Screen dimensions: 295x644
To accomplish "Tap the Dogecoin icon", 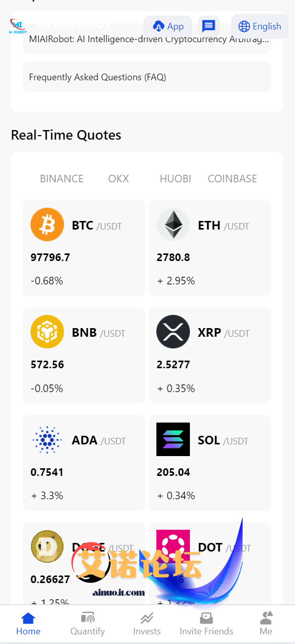I will coord(47,546).
